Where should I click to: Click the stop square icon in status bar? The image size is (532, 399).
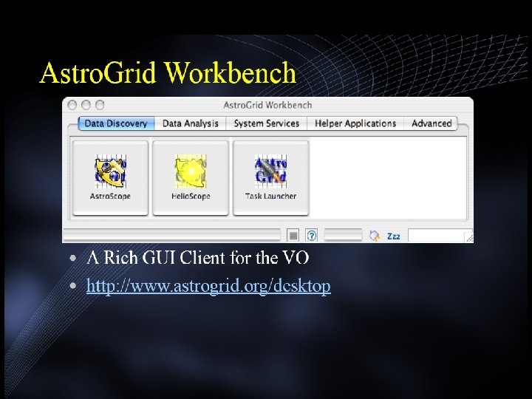tap(293, 235)
